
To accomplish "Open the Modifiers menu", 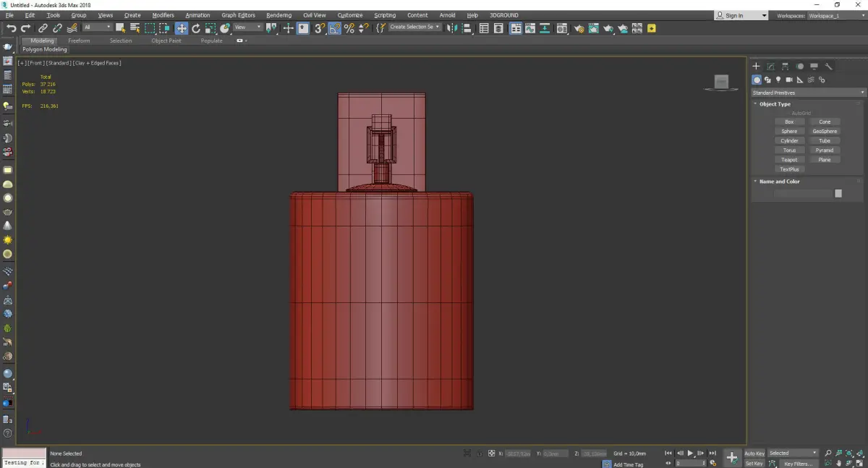I will (x=163, y=15).
